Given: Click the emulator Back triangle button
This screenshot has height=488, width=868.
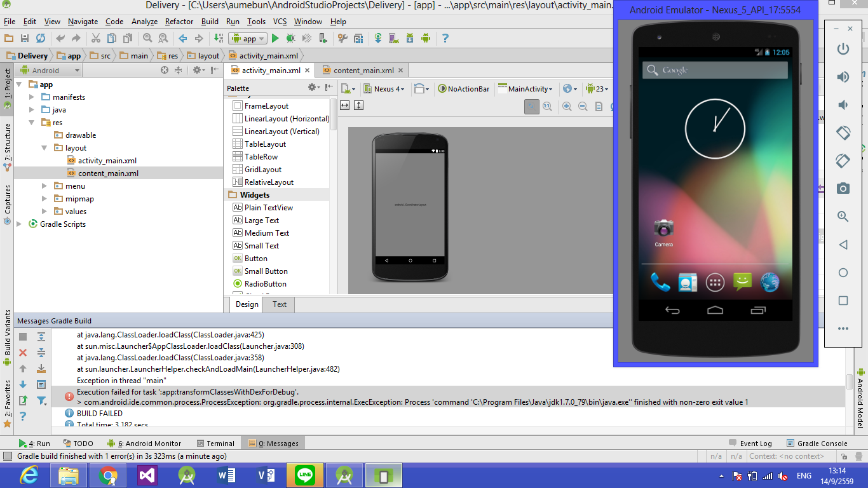Looking at the screenshot, I should pyautogui.click(x=843, y=245).
